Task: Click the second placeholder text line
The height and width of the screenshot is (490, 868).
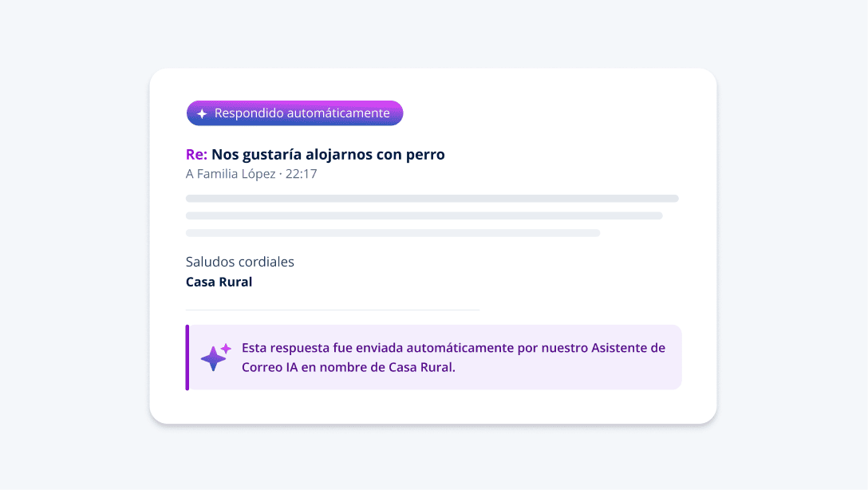Action: tap(424, 215)
